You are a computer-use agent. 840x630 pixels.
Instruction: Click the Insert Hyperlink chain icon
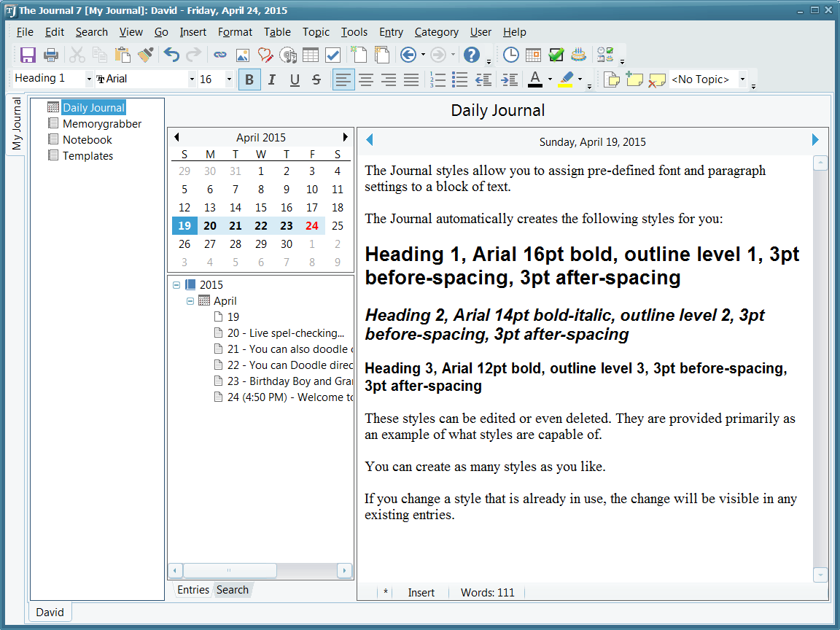click(x=219, y=55)
